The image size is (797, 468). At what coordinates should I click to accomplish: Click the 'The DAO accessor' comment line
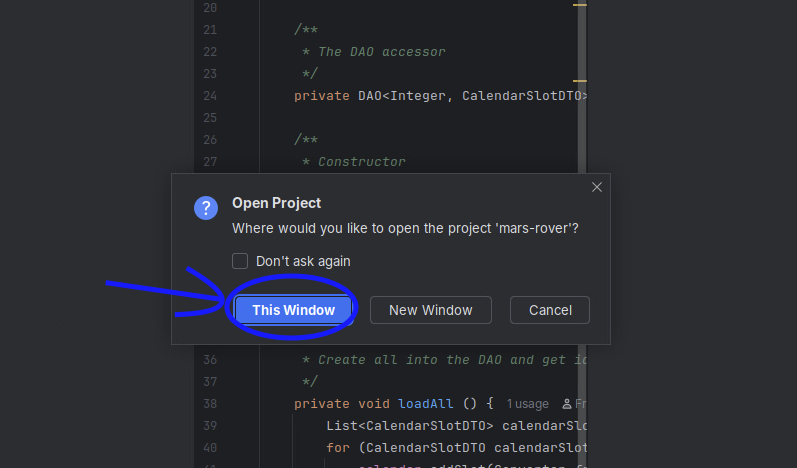click(x=381, y=52)
